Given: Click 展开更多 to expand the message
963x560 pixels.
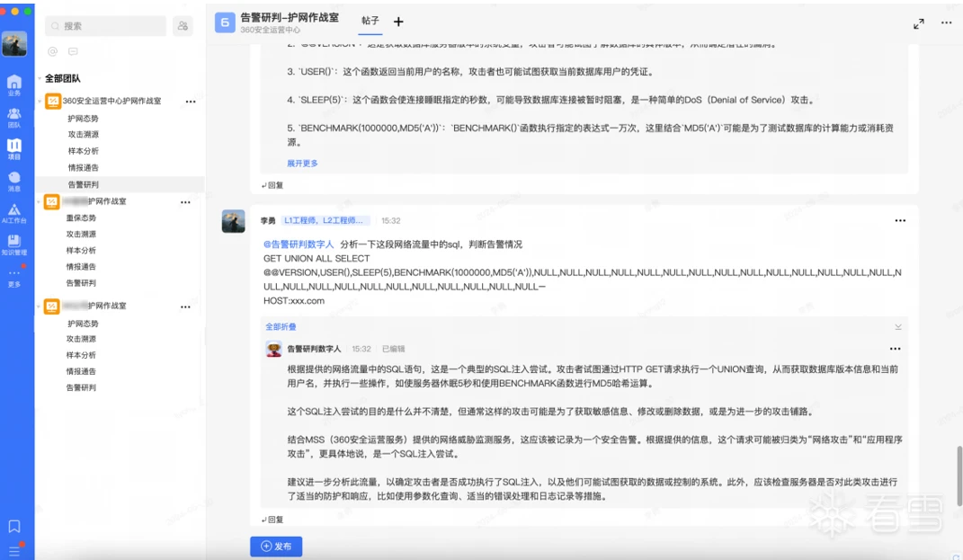Looking at the screenshot, I should 302,164.
